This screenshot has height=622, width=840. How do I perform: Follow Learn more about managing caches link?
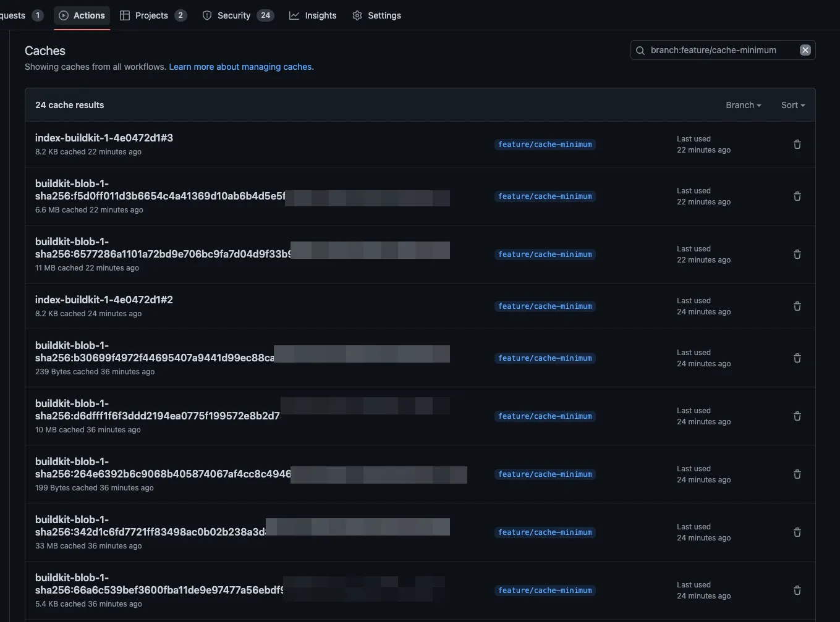(x=241, y=67)
